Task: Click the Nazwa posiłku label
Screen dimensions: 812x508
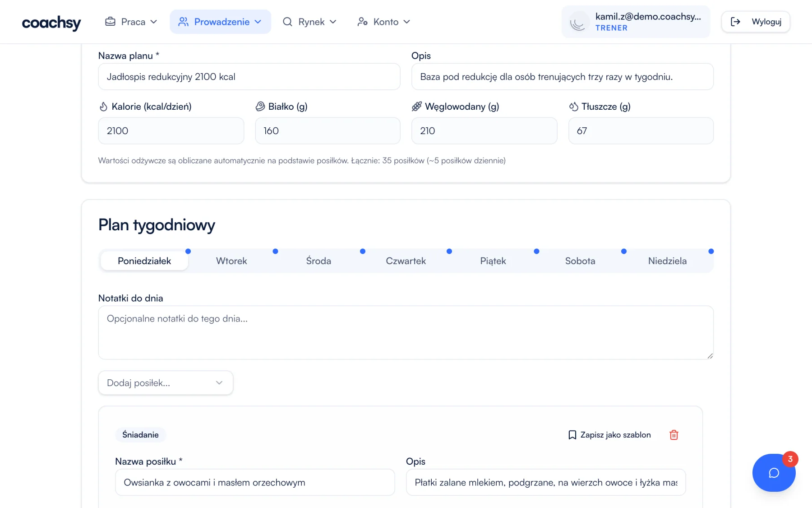Action: [x=148, y=461]
